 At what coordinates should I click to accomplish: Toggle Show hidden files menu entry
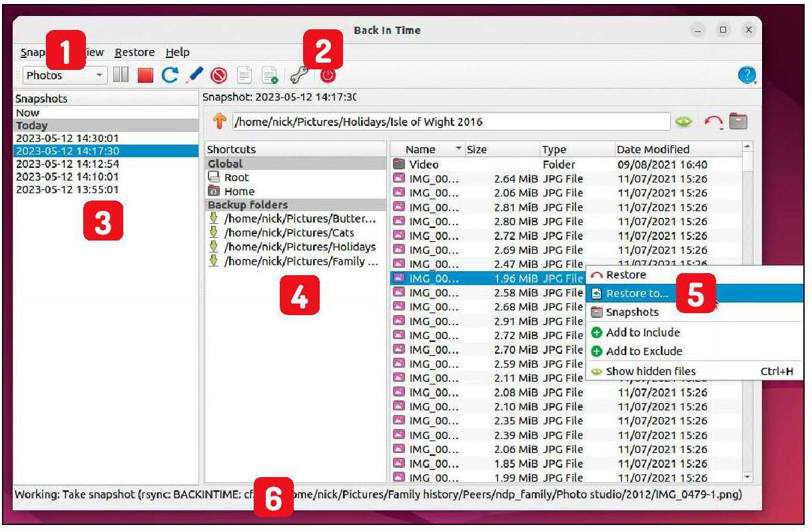694,371
